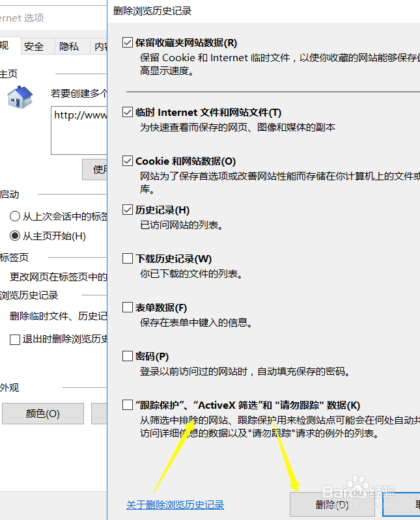Click the home page URL input box
This screenshot has height=520, width=420.
tap(79, 130)
